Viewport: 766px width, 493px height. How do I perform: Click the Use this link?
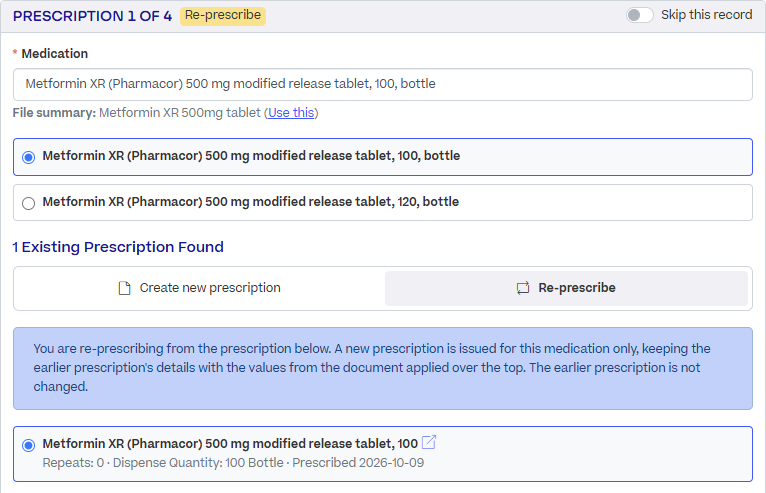tap(291, 113)
